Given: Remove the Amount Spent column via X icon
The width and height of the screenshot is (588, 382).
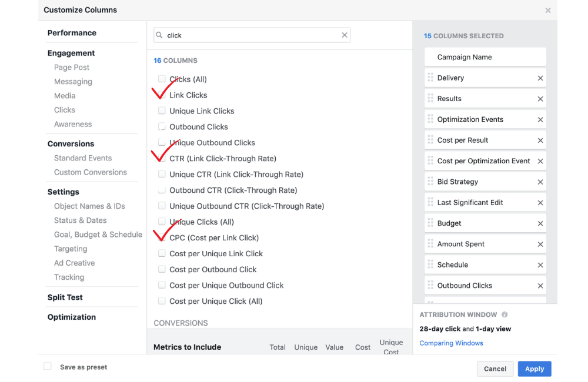Looking at the screenshot, I should pyautogui.click(x=540, y=243).
